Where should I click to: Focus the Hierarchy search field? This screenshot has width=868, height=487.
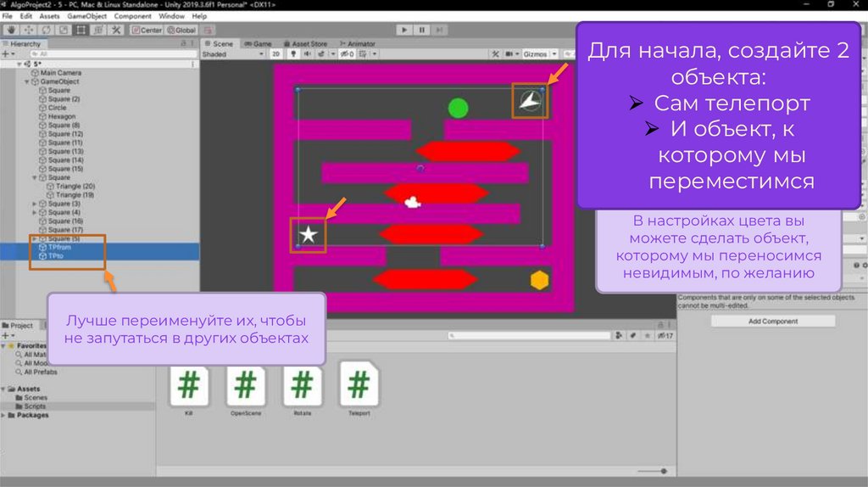[x=114, y=53]
